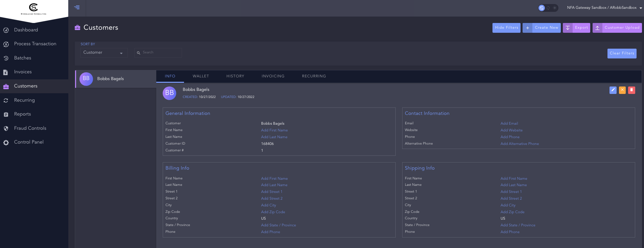Switch to light theme with the sun toggle
This screenshot has width=644, height=248.
coord(555,8)
